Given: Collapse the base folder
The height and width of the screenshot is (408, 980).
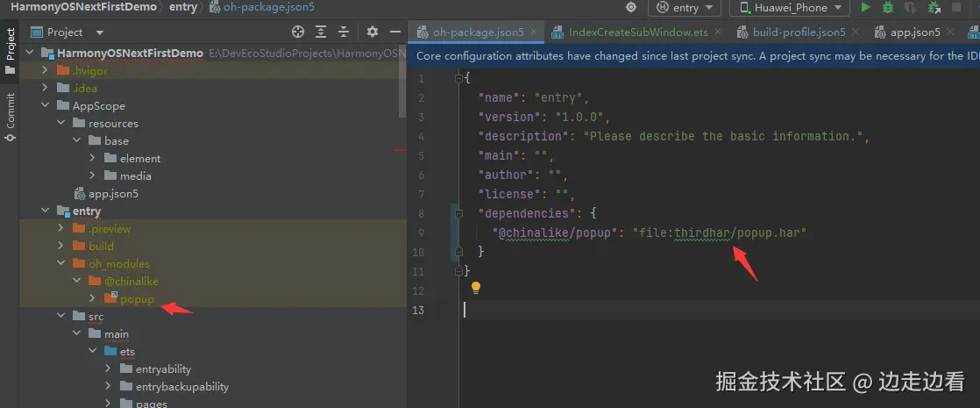Looking at the screenshot, I should pyautogui.click(x=76, y=140).
